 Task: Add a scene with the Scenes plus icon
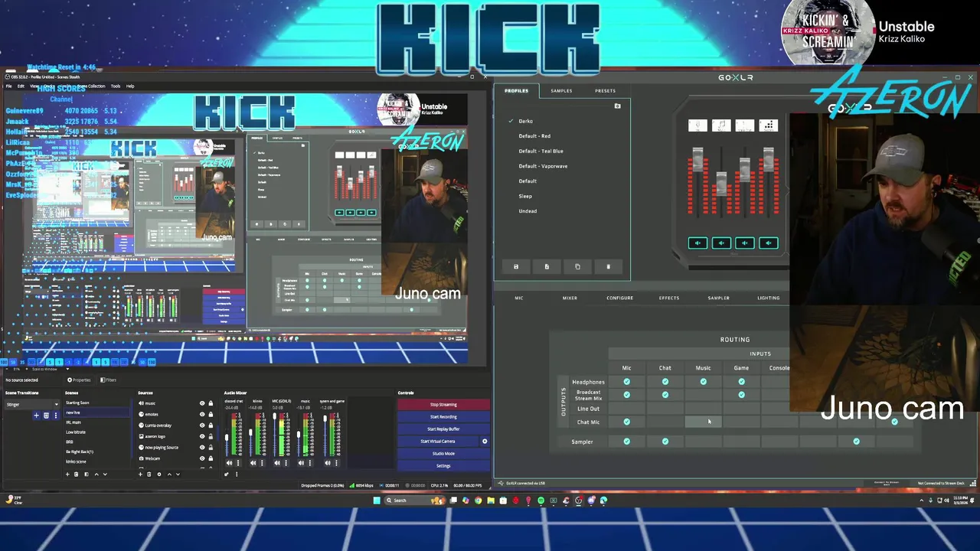coord(67,474)
